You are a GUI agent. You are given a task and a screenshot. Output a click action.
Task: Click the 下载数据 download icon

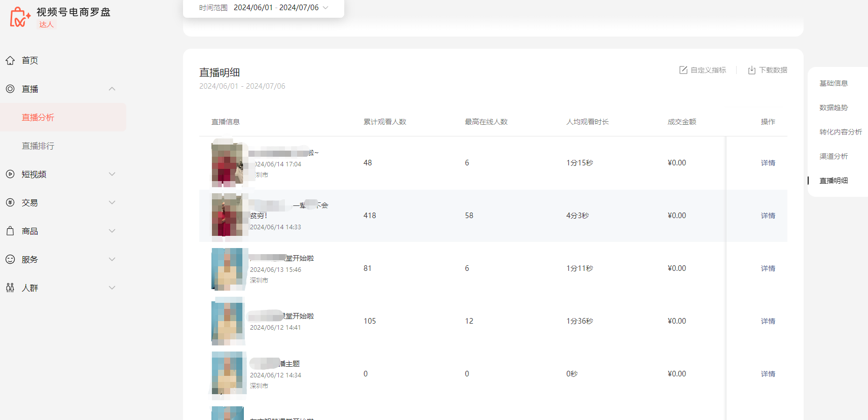click(752, 70)
